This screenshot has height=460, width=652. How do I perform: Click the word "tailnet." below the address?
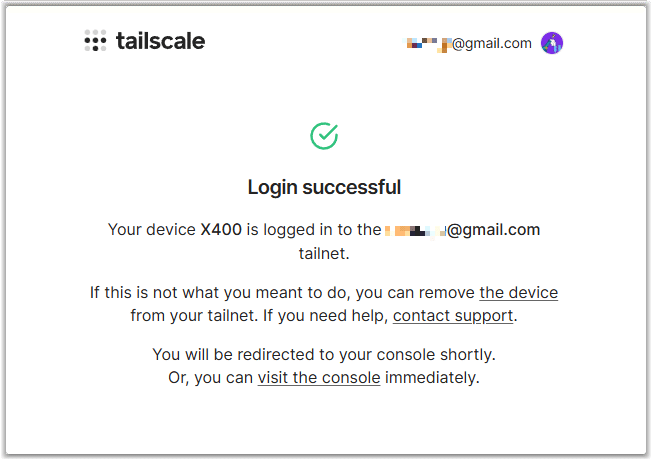(x=324, y=254)
